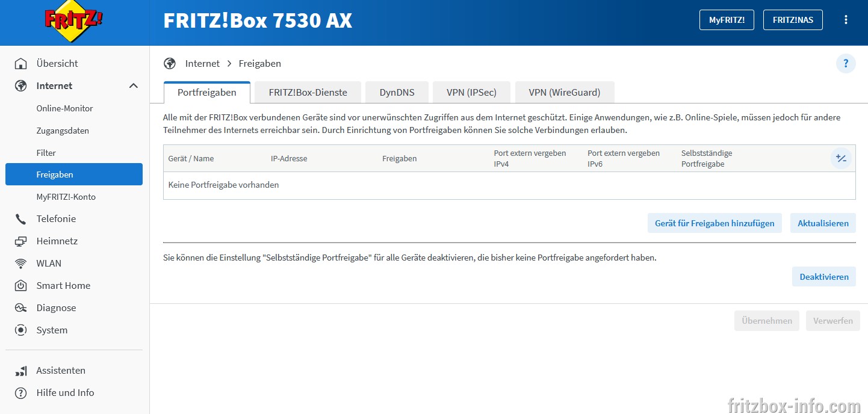868x414 pixels.
Task: Click the Verwerfen button
Action: [833, 321]
